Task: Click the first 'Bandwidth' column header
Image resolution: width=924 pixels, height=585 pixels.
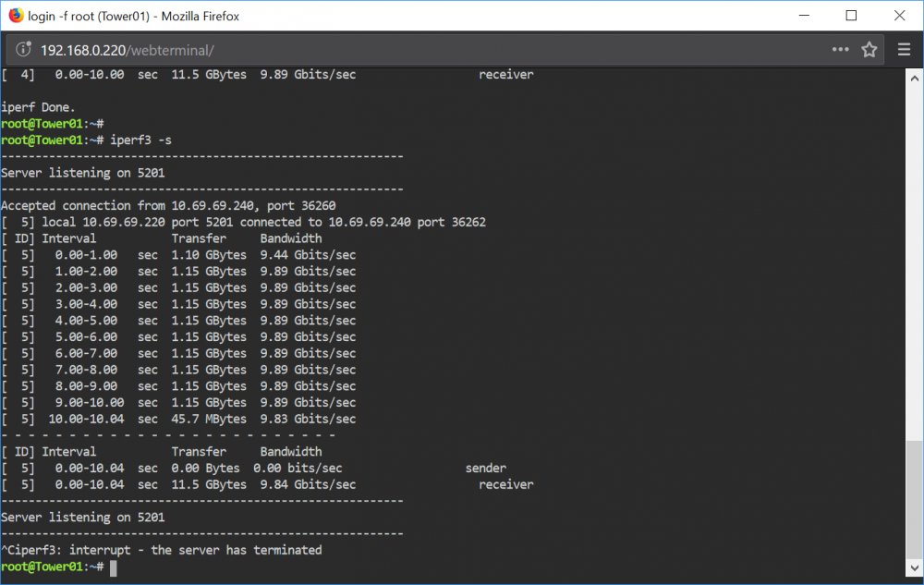Action: coord(291,238)
